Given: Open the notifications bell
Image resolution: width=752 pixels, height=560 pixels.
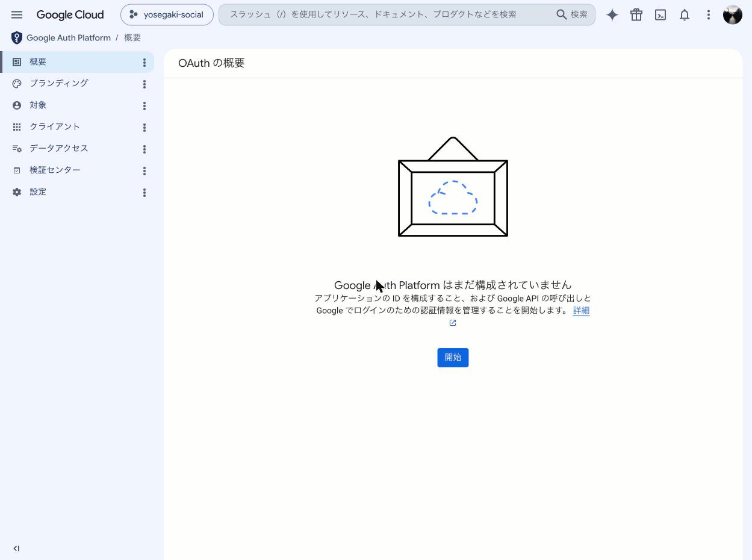Looking at the screenshot, I should 685,14.
